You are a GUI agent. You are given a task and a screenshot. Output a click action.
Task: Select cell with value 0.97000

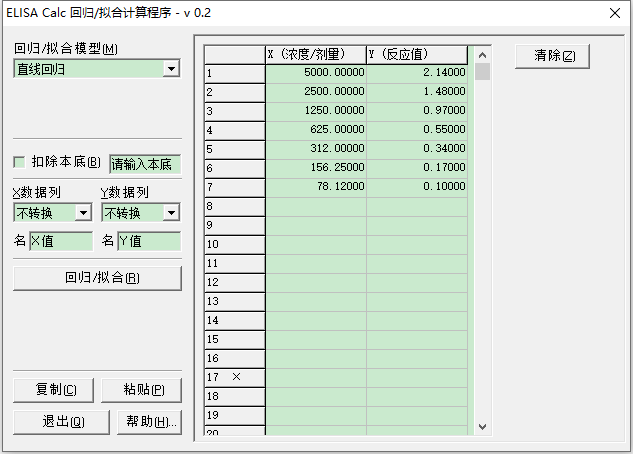pos(417,111)
